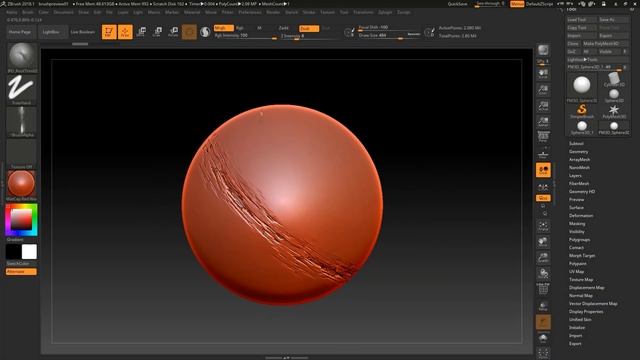
Task: Expand the Displacement Map section
Action: point(587,288)
